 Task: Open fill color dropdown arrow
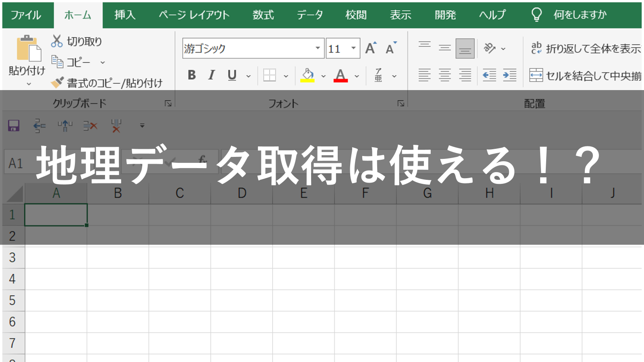[x=323, y=76]
